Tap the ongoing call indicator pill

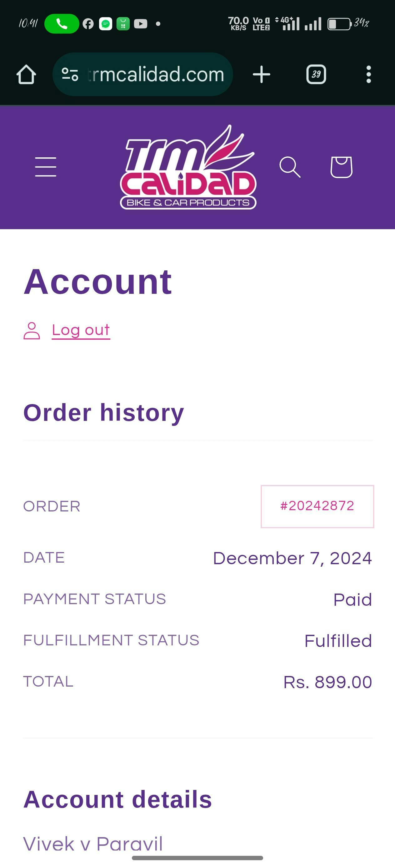tap(62, 24)
